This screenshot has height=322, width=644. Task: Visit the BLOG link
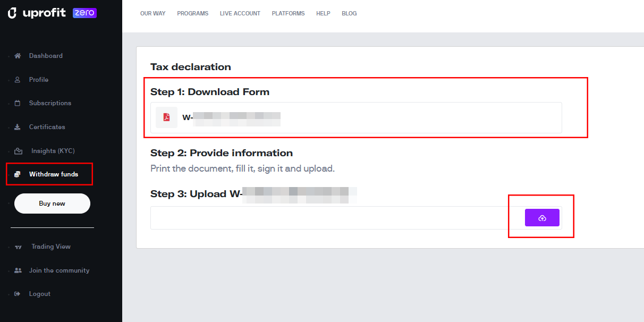349,14
